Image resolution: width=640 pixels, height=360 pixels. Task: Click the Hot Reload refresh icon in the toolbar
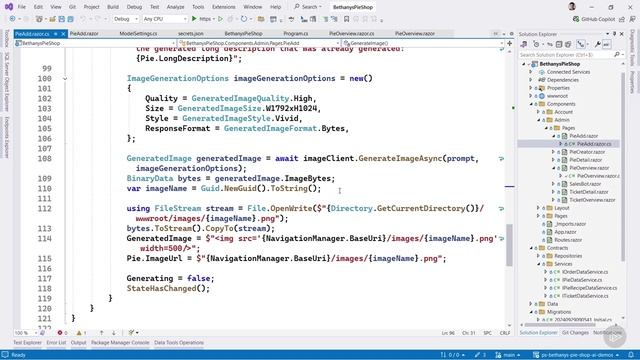(244, 19)
